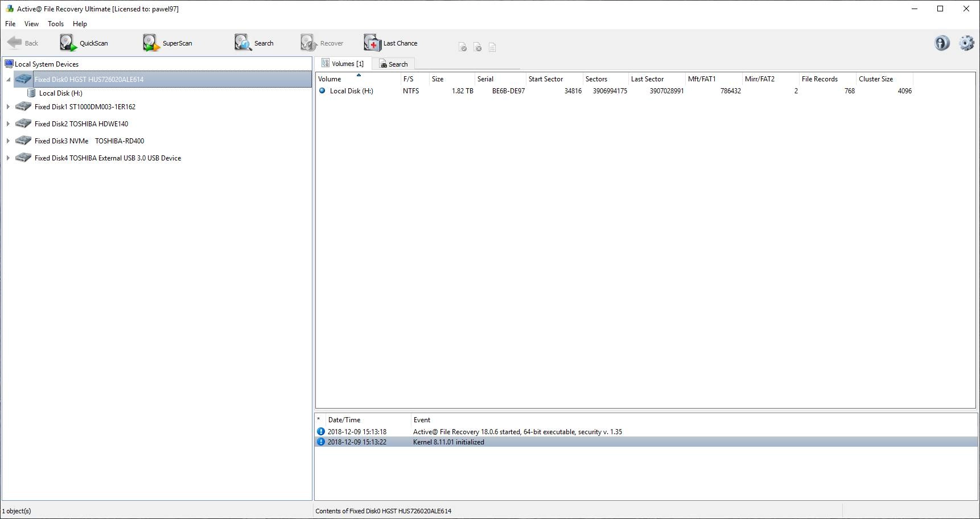
Task: Select Fixed Disk2 TOSHIBA HDWE140 label
Action: click(81, 124)
